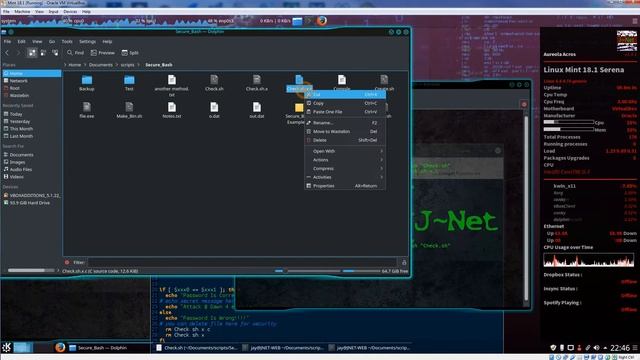Open Wastebin in the Places panel
This screenshot has width=640, height=360.
pyautogui.click(x=31, y=96)
